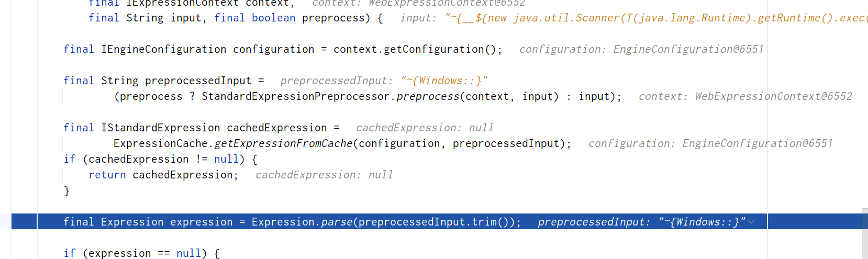This screenshot has width=868, height=259.
Task: Click the 'cachedExpression: null' hint after declaration
Action: point(425,128)
